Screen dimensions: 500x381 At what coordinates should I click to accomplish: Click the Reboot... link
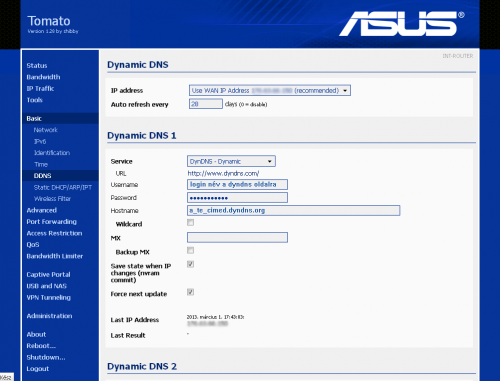coord(41,346)
